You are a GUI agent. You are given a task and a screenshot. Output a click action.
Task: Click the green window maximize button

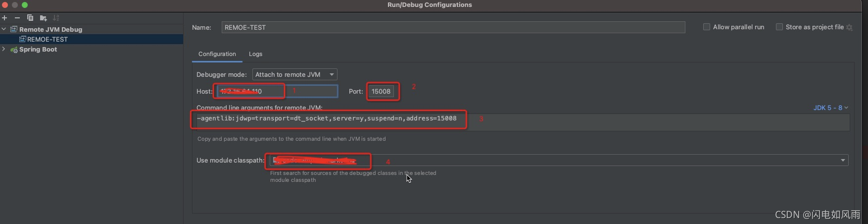[25, 5]
